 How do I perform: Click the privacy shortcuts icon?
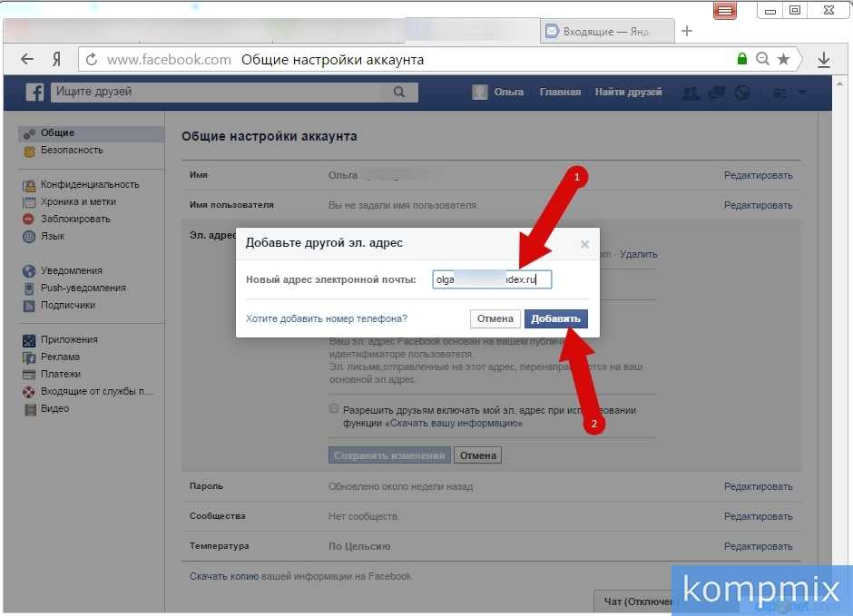pyautogui.click(x=779, y=93)
